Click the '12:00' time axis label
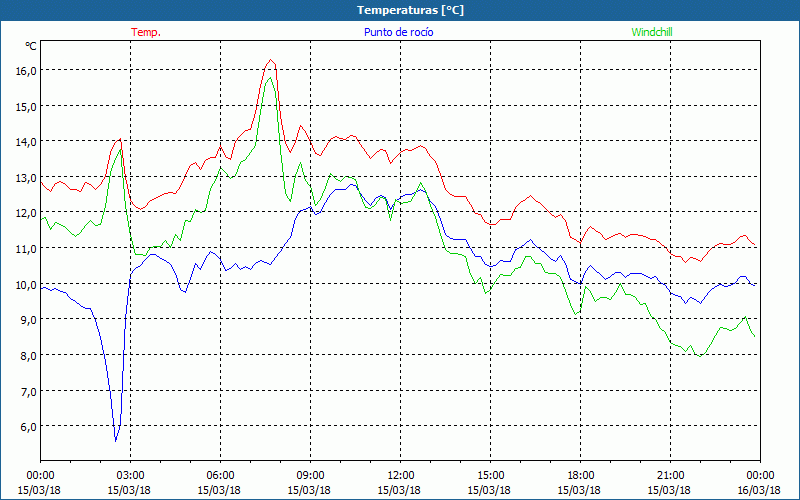This screenshot has height=500, width=800. [x=400, y=476]
